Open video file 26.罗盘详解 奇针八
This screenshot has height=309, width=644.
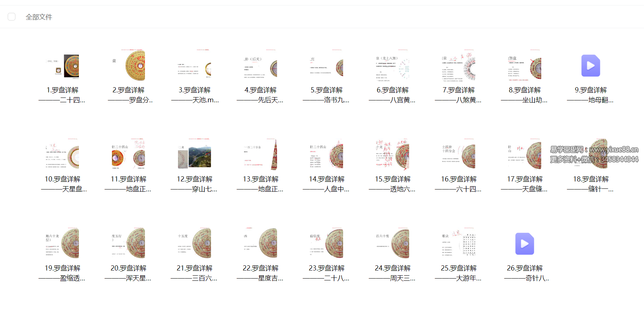pyautogui.click(x=524, y=244)
